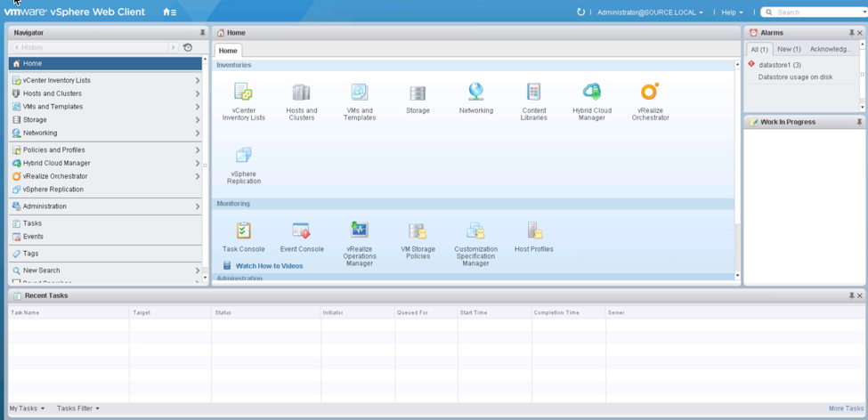Image resolution: width=868 pixels, height=420 pixels.
Task: Click the Alarms panel scroll down arrow
Action: point(862,106)
